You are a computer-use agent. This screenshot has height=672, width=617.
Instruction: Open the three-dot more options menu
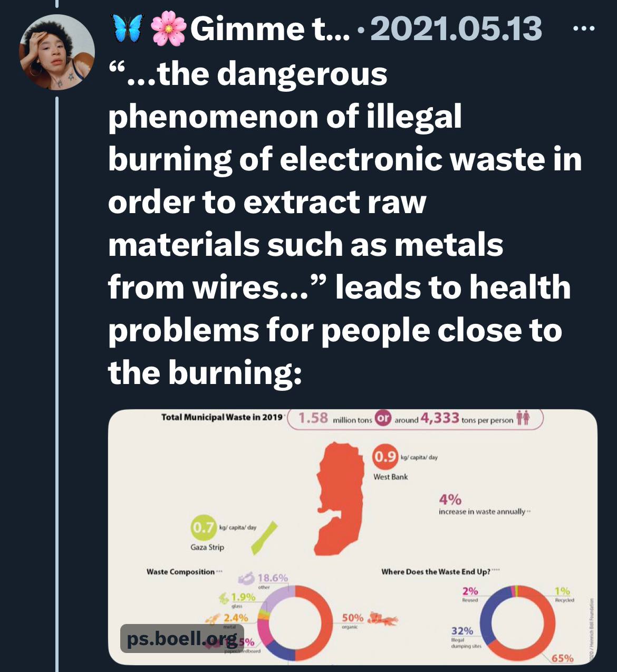(x=584, y=28)
